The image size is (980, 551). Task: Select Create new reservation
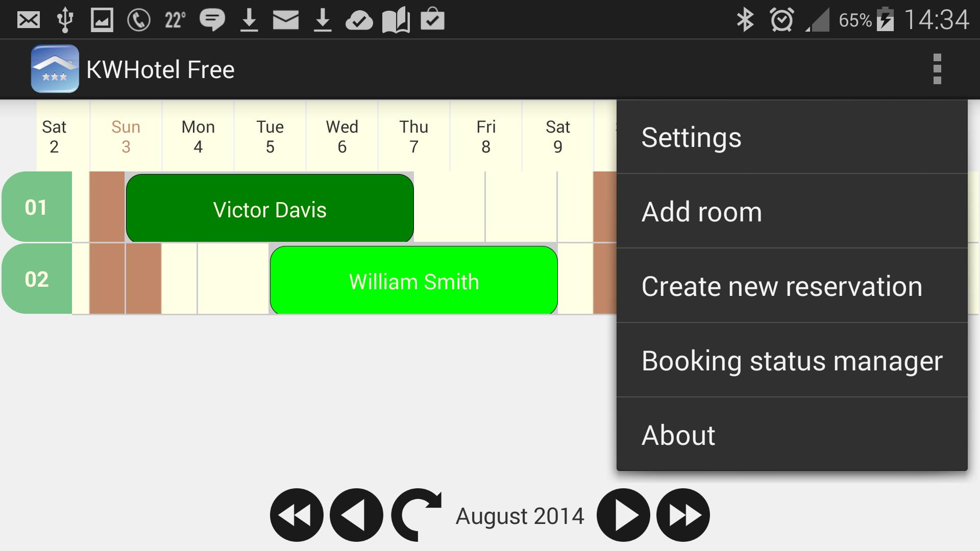coord(792,286)
